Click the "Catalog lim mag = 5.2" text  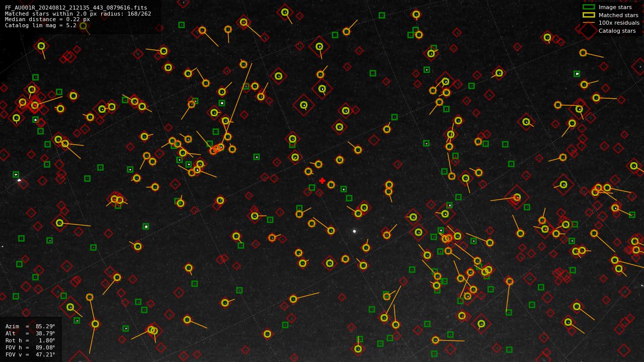41,25
